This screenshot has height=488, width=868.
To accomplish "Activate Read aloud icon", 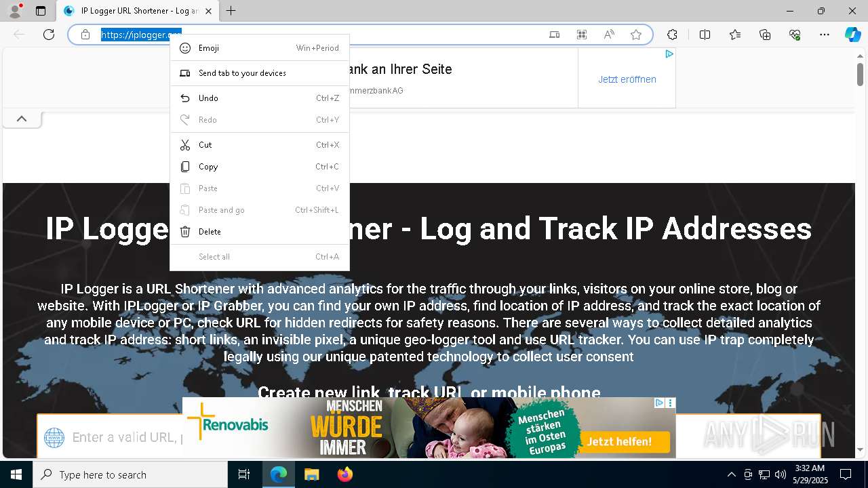I will (609, 35).
